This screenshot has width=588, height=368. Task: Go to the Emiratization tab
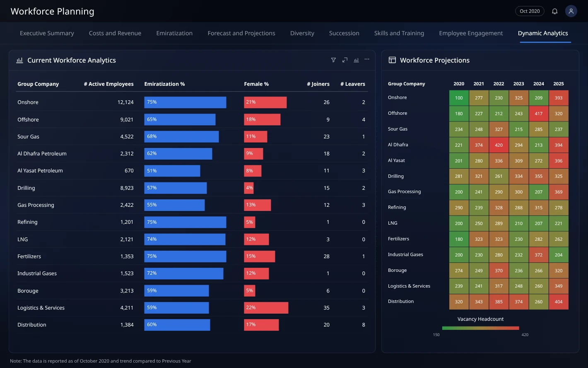click(174, 33)
